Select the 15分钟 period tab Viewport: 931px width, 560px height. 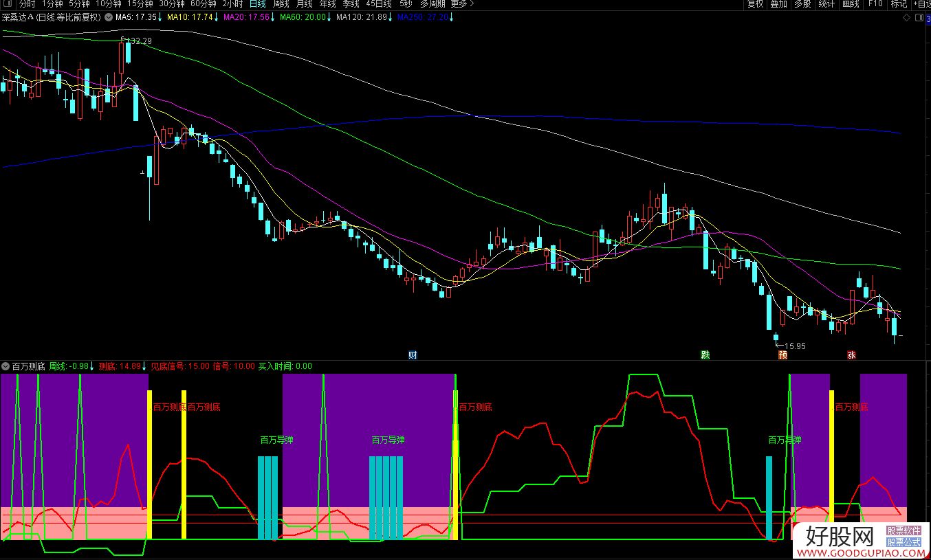point(140,4)
